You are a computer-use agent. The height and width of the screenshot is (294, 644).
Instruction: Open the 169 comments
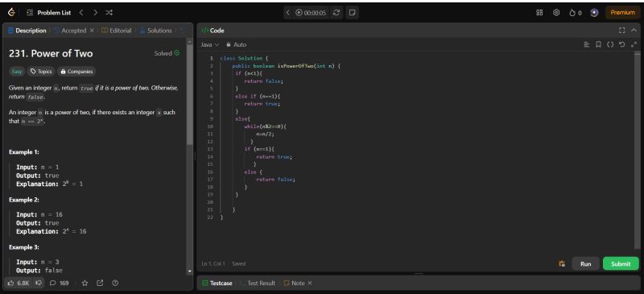point(59,283)
